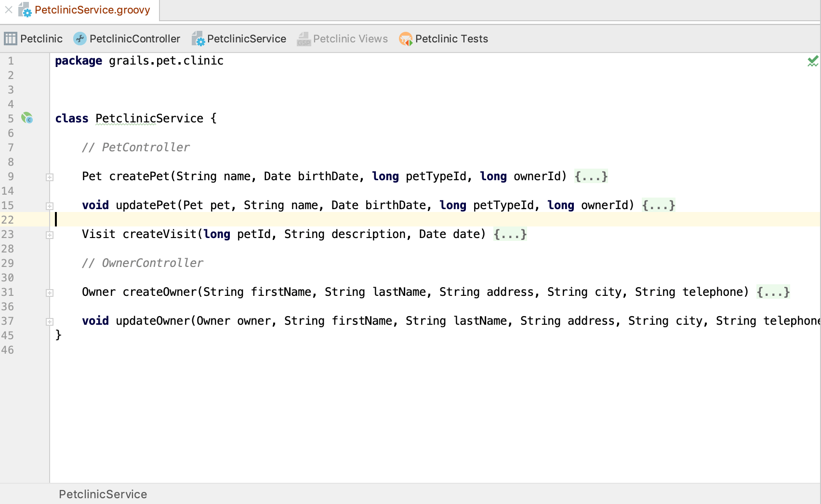Select the grayed-out Petclinic Views GSP icon

(x=303, y=39)
